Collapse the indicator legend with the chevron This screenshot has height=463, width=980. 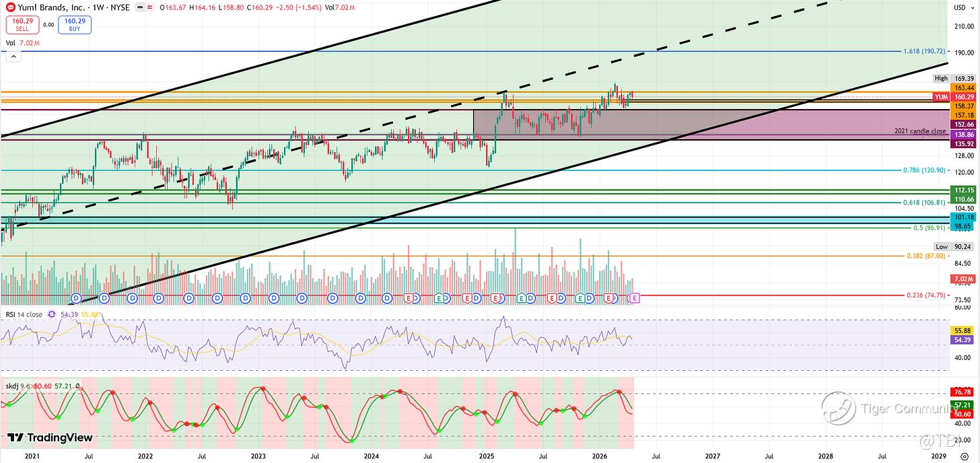(x=13, y=57)
